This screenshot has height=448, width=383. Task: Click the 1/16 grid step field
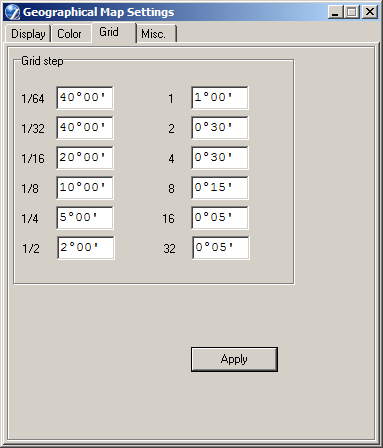[85, 158]
